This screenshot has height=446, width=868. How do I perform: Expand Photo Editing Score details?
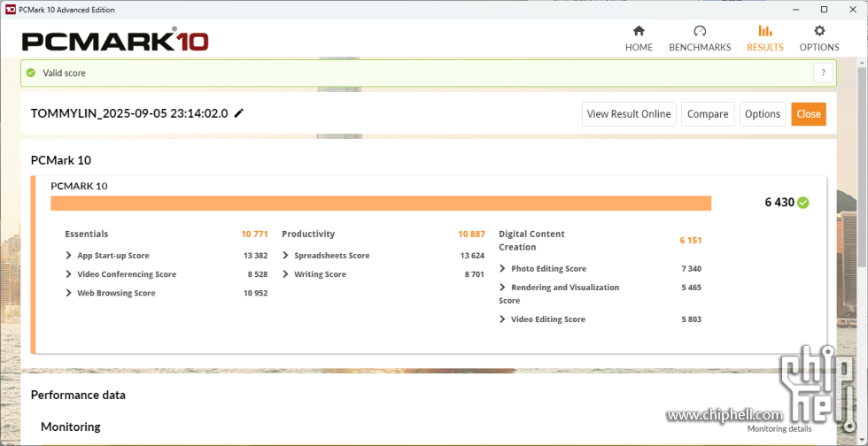click(503, 268)
